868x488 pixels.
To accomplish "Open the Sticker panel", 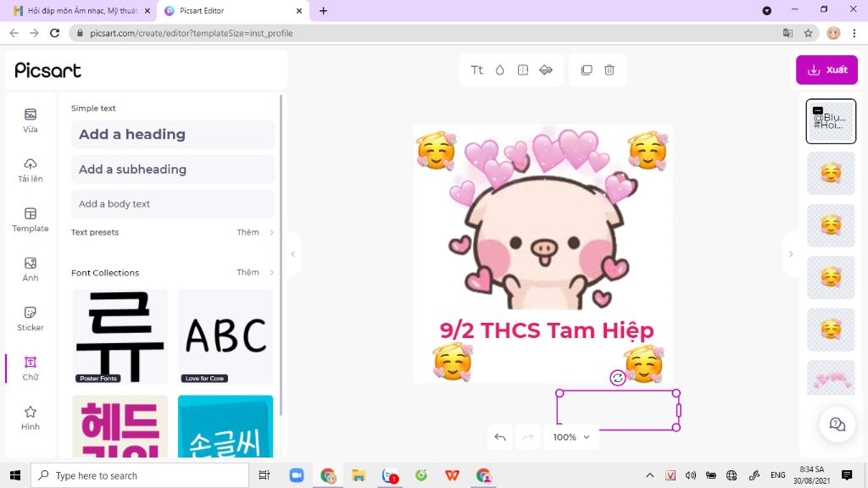I will (x=31, y=319).
